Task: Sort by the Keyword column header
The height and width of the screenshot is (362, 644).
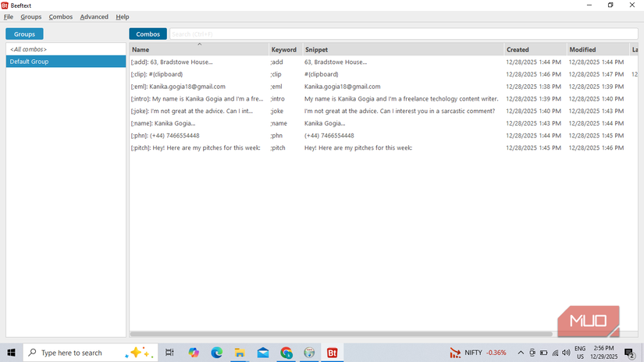Action: [x=286, y=49]
